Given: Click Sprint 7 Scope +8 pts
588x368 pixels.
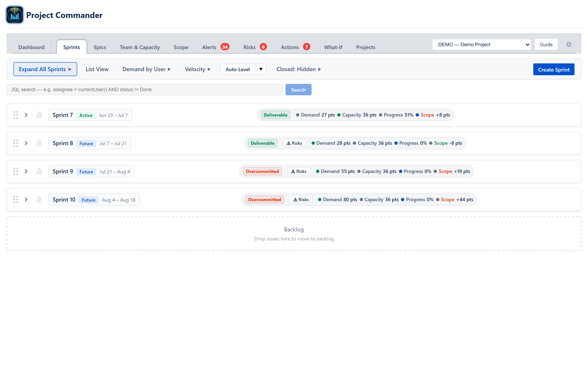Looking at the screenshot, I should click(x=433, y=115).
